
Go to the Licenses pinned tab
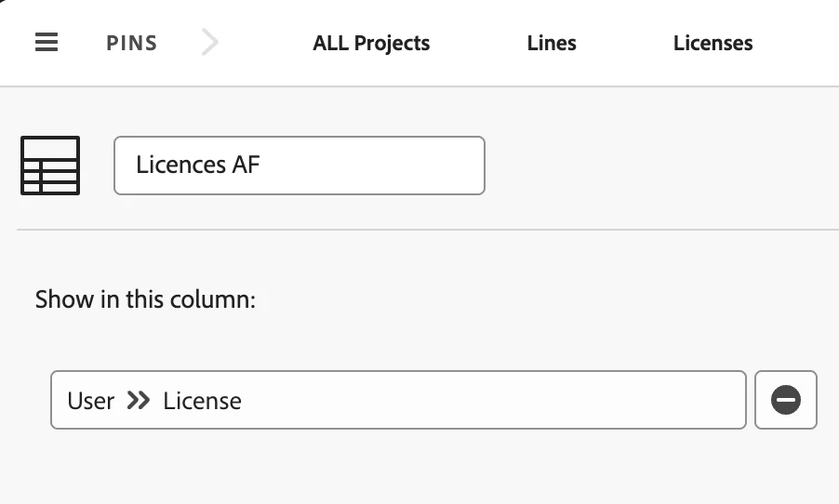click(x=712, y=43)
